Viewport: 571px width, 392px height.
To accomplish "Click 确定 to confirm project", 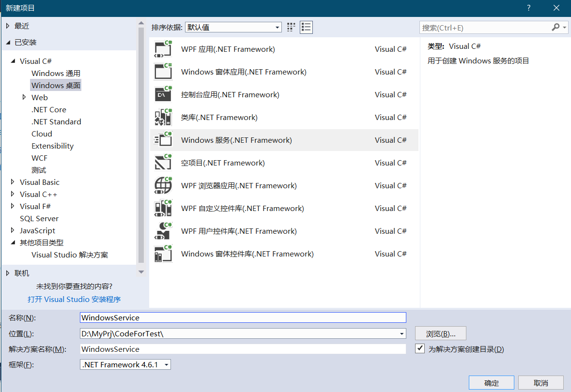I will 491,383.
